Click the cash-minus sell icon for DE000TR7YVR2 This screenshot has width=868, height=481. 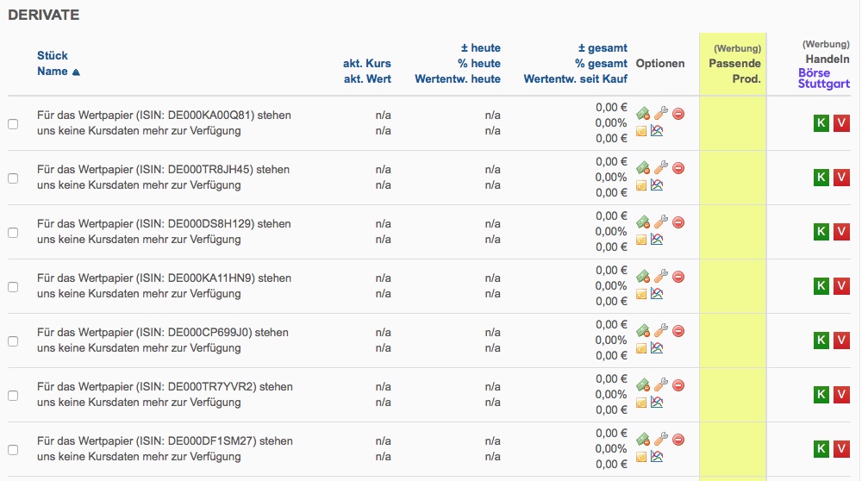coord(643,385)
